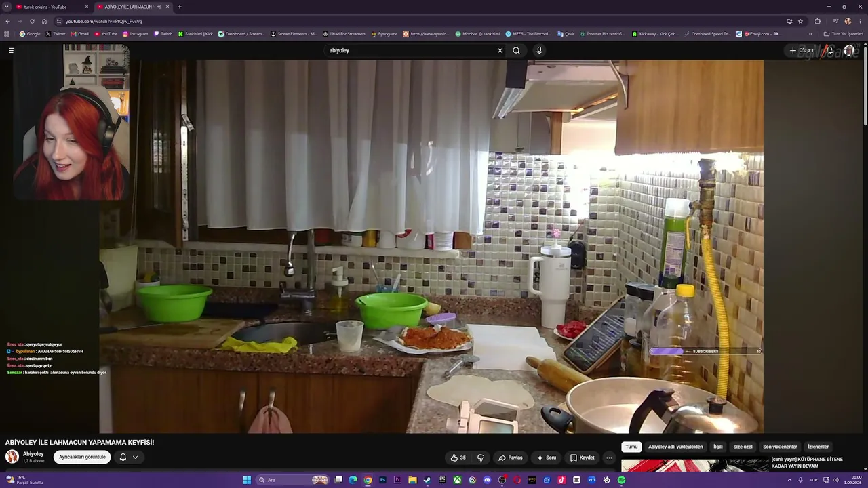This screenshot has width=868, height=488.
Task: Go back using the browser back arrow
Action: tap(7, 21)
